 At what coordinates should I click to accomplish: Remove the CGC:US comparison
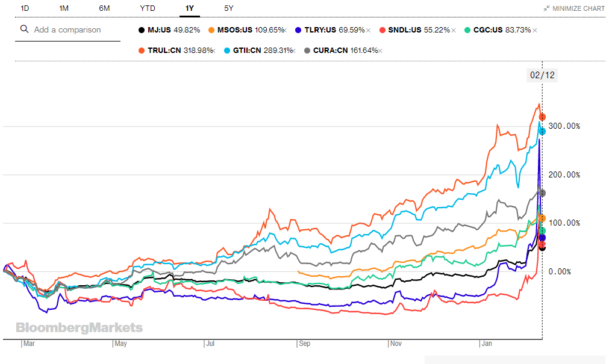[x=535, y=31]
